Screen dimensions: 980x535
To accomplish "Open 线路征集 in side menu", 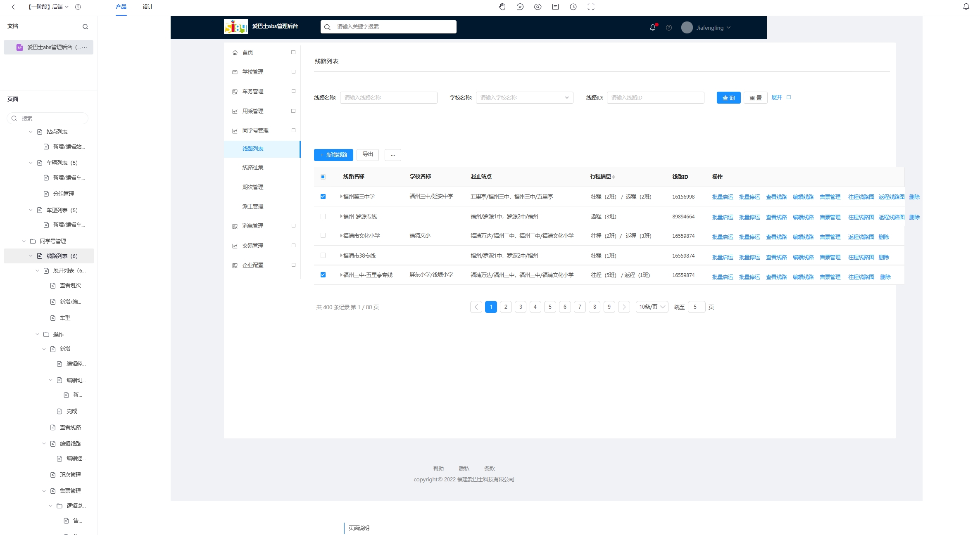I will [x=253, y=167].
